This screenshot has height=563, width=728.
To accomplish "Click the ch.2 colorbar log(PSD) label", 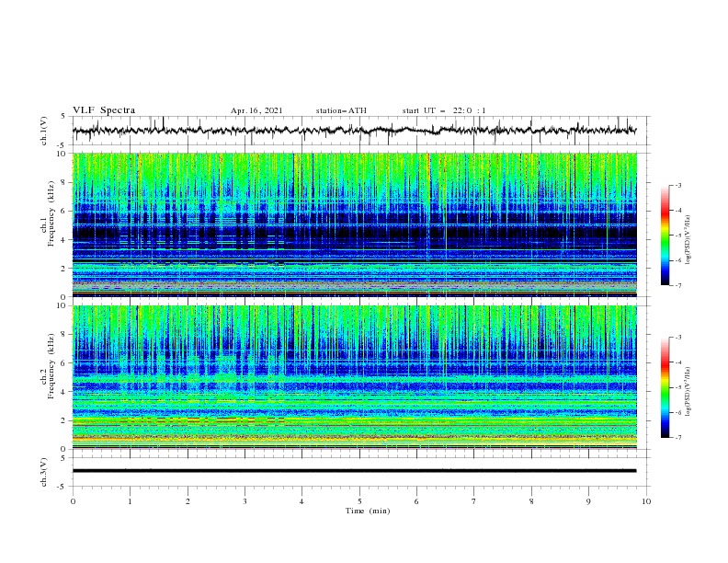I will point(688,392).
